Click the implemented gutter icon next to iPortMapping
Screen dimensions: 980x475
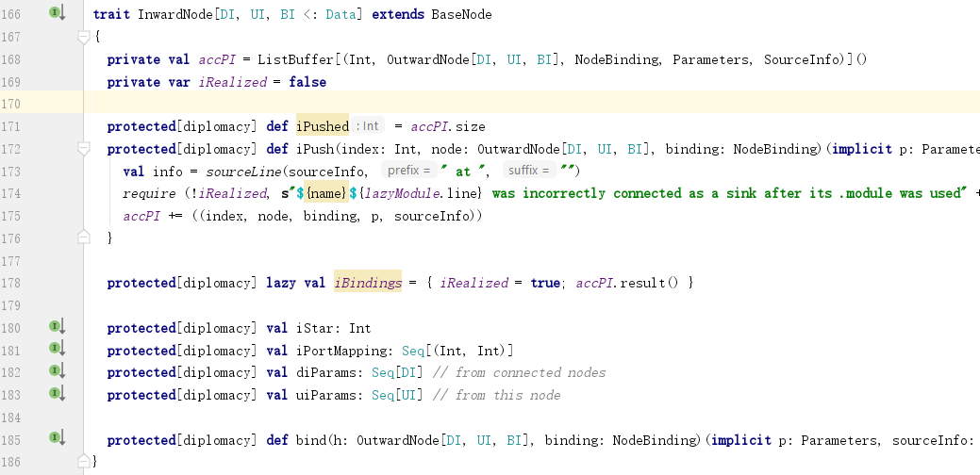(58, 349)
